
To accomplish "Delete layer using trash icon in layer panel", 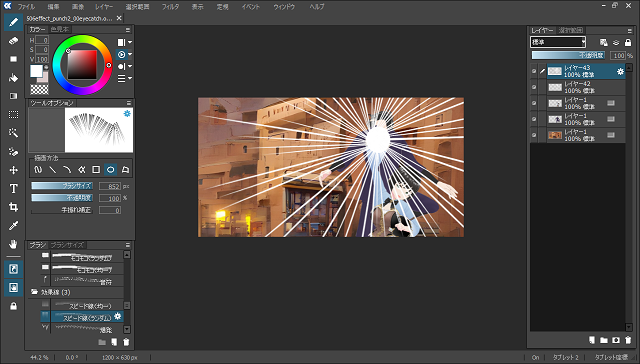I will 628,340.
